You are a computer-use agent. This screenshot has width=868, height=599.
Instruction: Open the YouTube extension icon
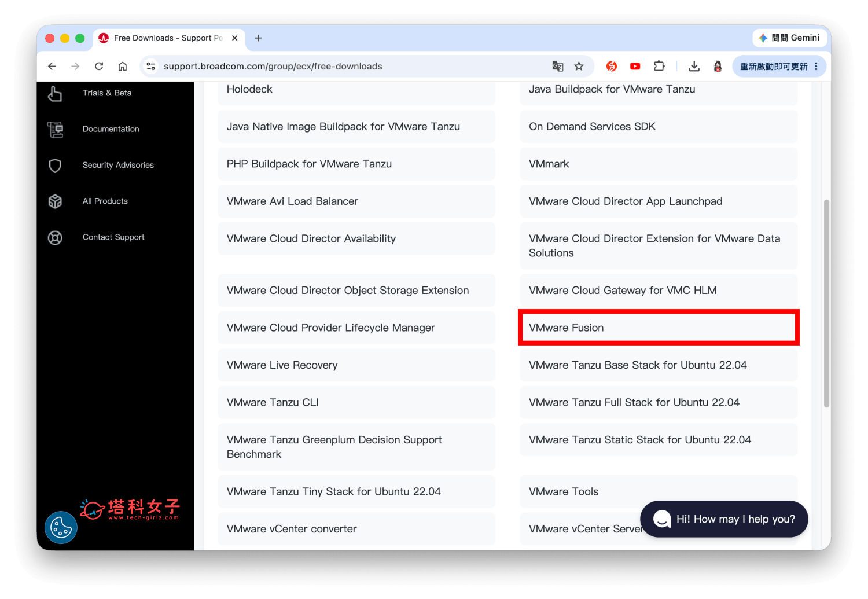(x=635, y=67)
